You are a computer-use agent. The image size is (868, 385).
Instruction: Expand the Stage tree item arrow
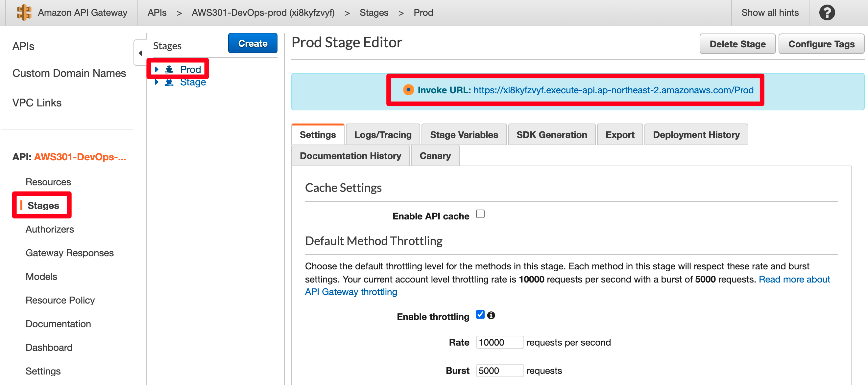tap(157, 82)
